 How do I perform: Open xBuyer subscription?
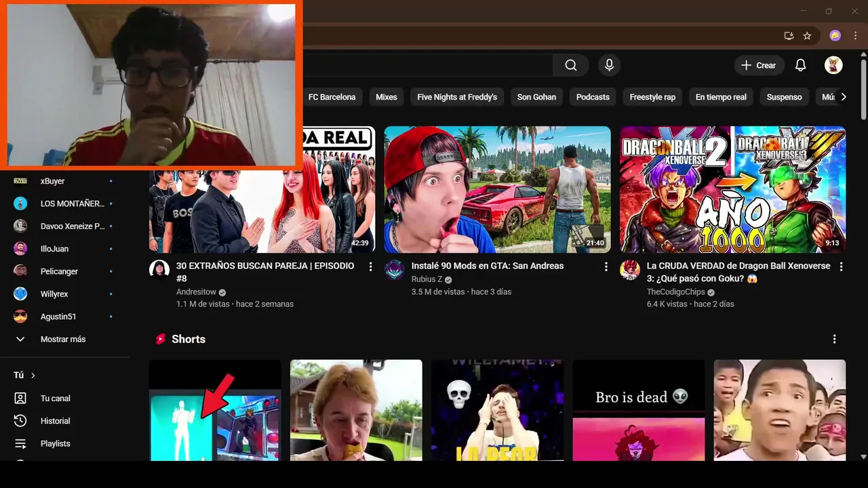tap(65, 181)
